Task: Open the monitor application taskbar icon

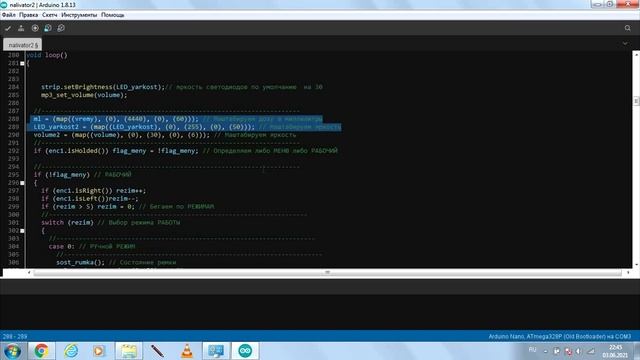Action: [216, 351]
